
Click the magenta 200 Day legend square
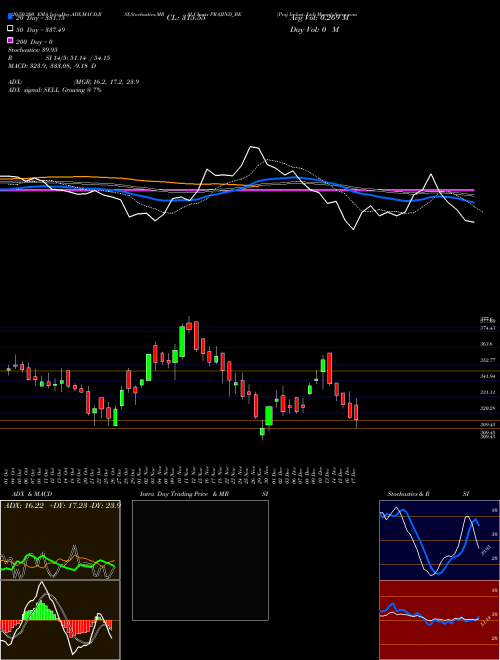[x=10, y=40]
